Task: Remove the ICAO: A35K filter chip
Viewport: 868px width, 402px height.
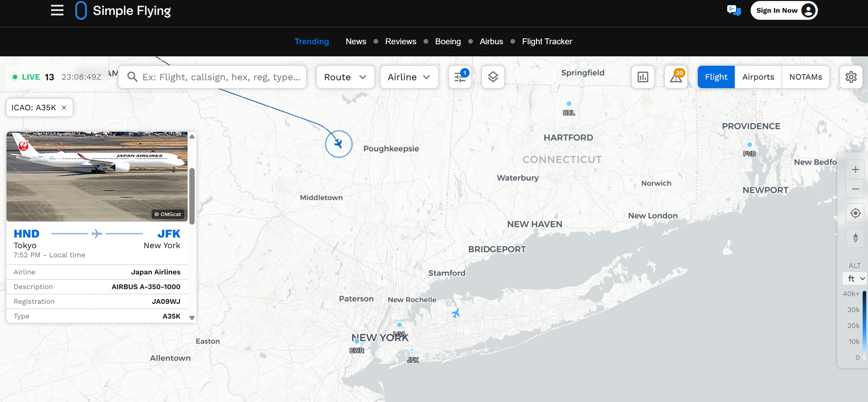Action: click(64, 107)
